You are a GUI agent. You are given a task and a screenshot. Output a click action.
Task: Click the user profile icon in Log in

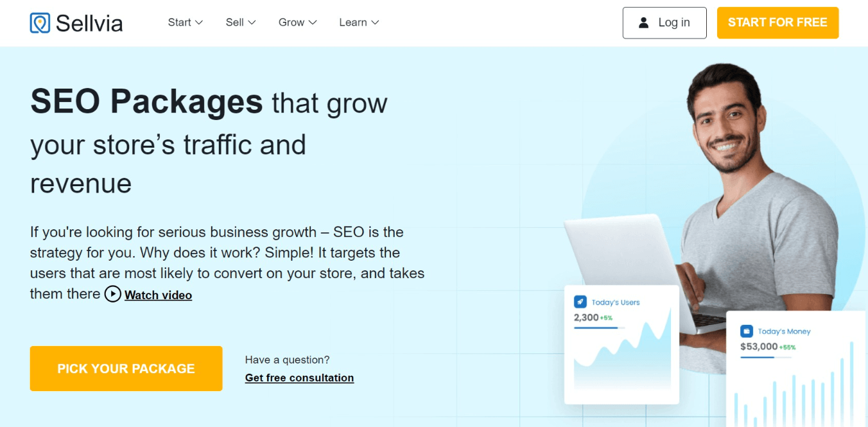coord(643,23)
